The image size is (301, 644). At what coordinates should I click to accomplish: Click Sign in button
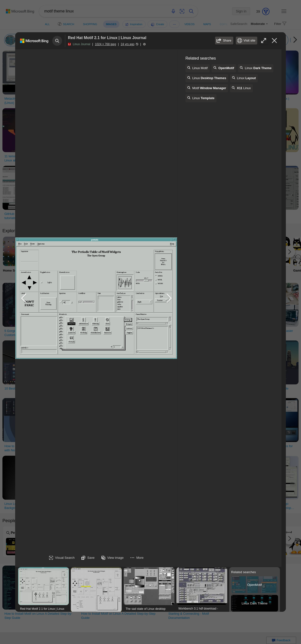[241, 11]
